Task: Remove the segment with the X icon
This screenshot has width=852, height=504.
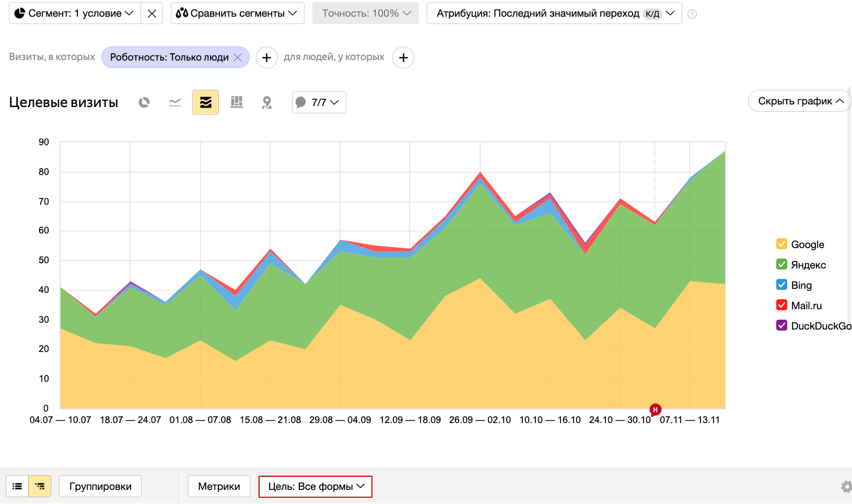Action: (x=152, y=14)
